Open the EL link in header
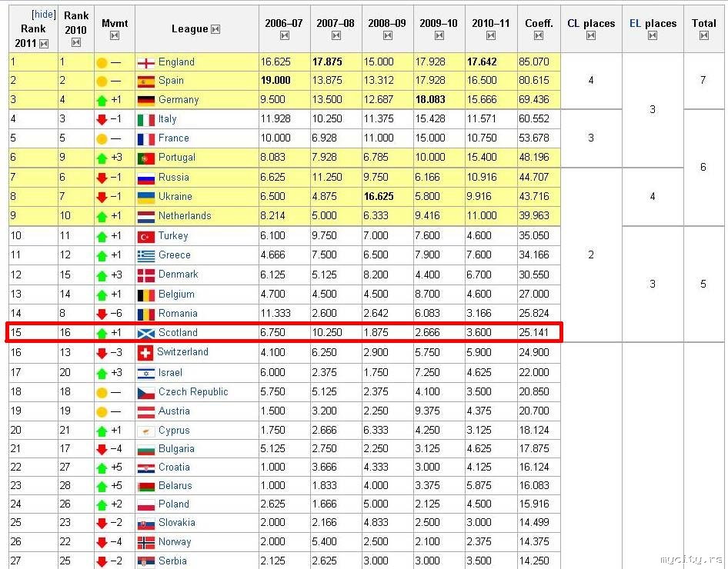728x569 pixels. [635, 24]
